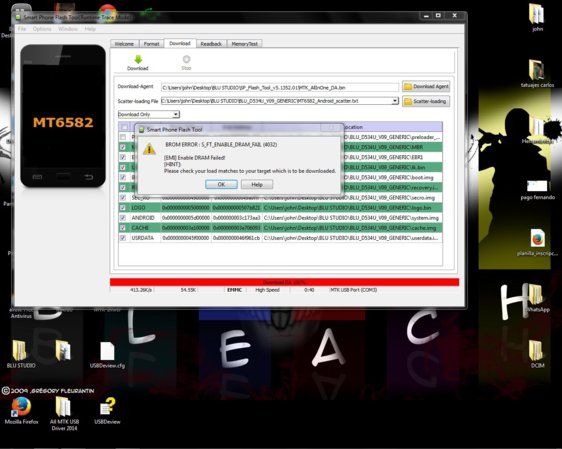Click OK in BROM ERROR dialog
Screen dimensions: 562x449
coord(221,184)
